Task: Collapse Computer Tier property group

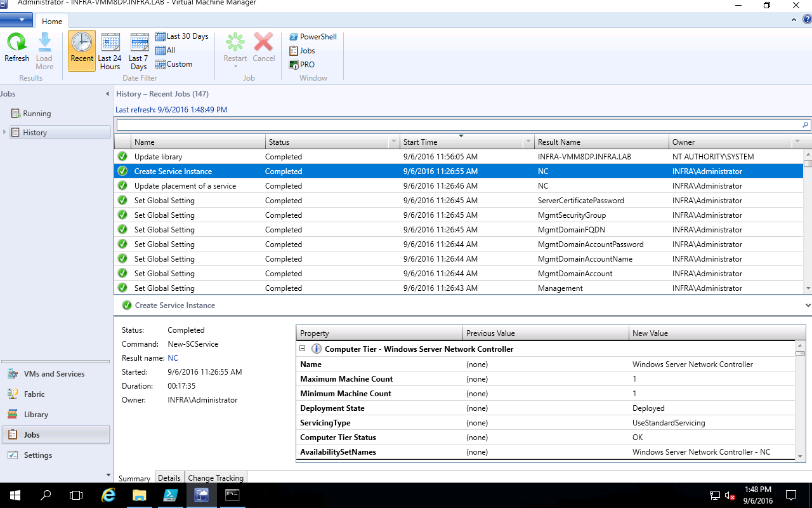Action: 303,349
